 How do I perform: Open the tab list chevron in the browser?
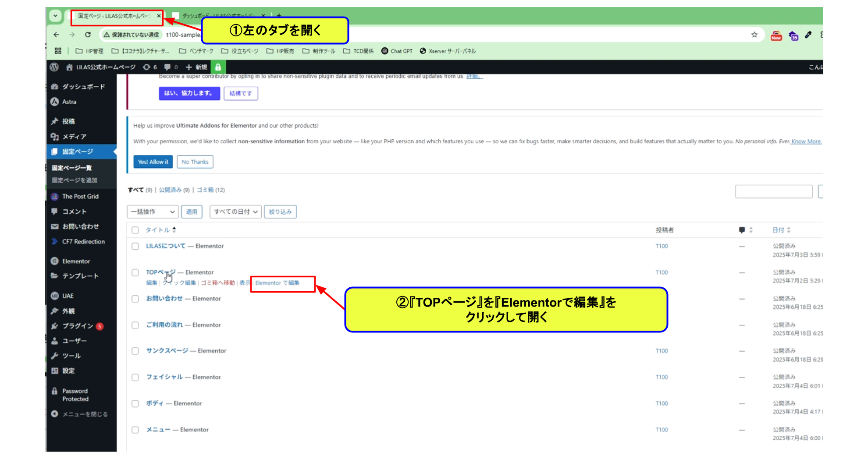(x=55, y=16)
